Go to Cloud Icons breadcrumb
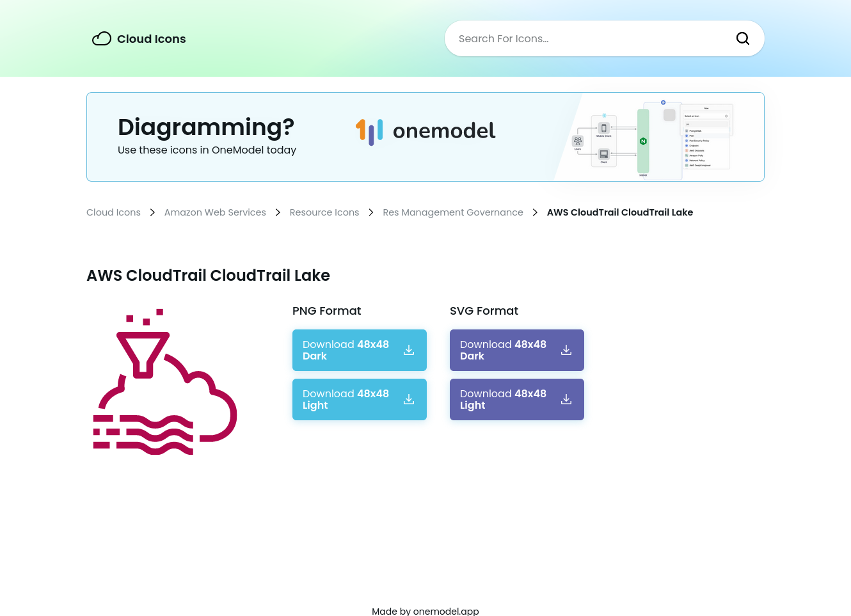The image size is (851, 616). [113, 212]
